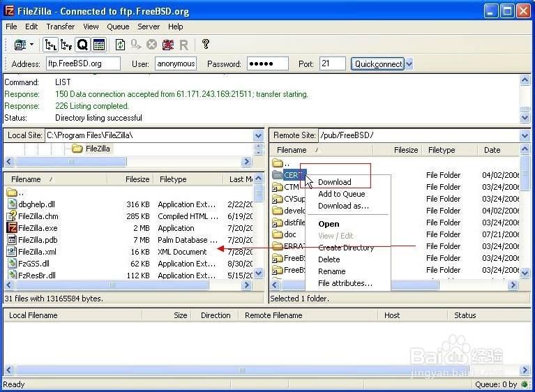Click the Help question mark icon
Viewport: 535px width, 392px height.
click(x=205, y=44)
